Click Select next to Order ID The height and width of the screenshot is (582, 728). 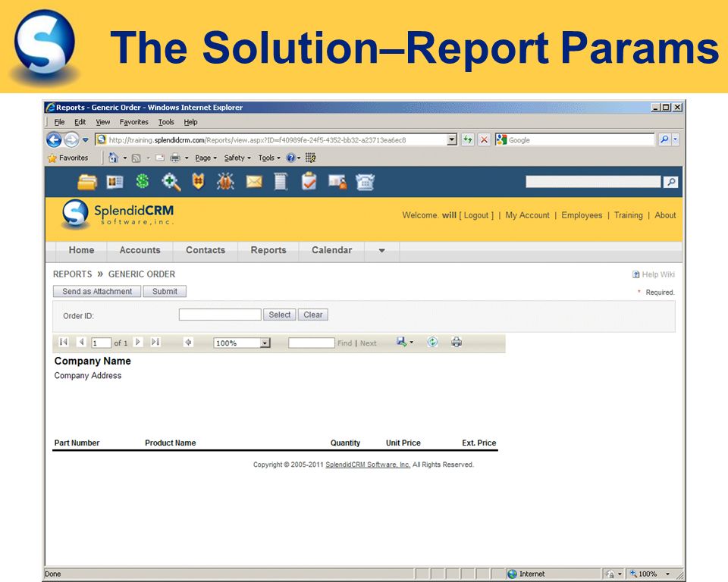pos(280,314)
